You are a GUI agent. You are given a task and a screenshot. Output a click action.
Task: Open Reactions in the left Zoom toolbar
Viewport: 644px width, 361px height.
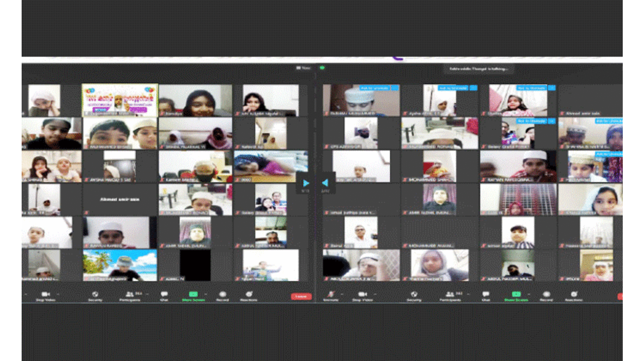pyautogui.click(x=248, y=295)
